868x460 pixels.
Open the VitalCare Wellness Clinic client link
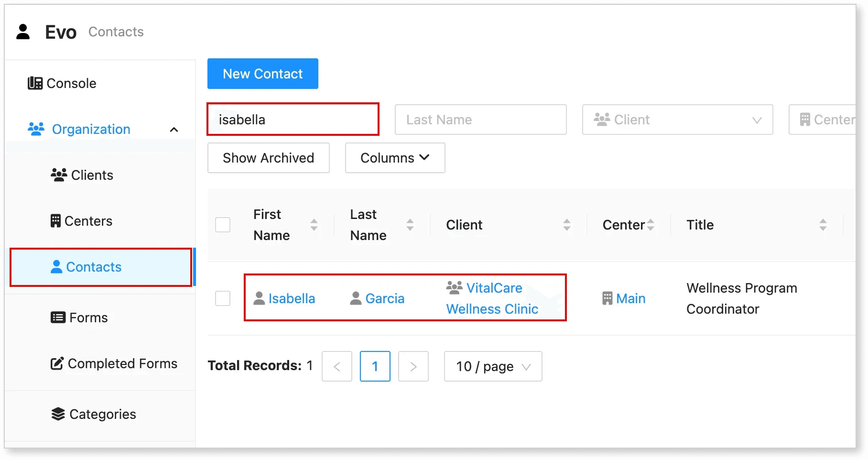click(x=492, y=298)
